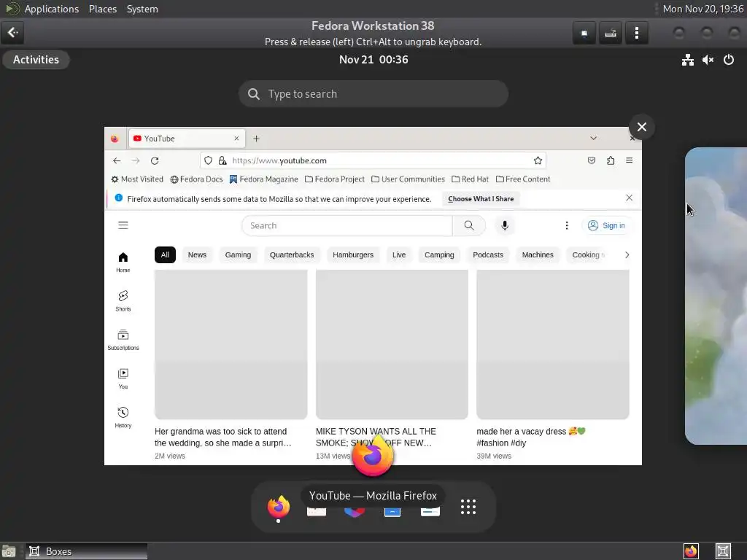Open Most Visited bookmarks folder

(137, 179)
